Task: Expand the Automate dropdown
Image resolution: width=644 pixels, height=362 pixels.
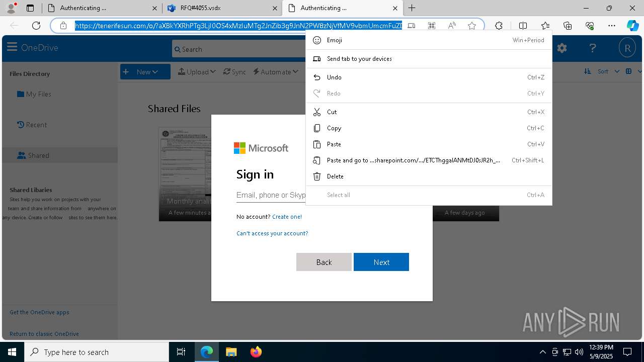Action: click(276, 72)
